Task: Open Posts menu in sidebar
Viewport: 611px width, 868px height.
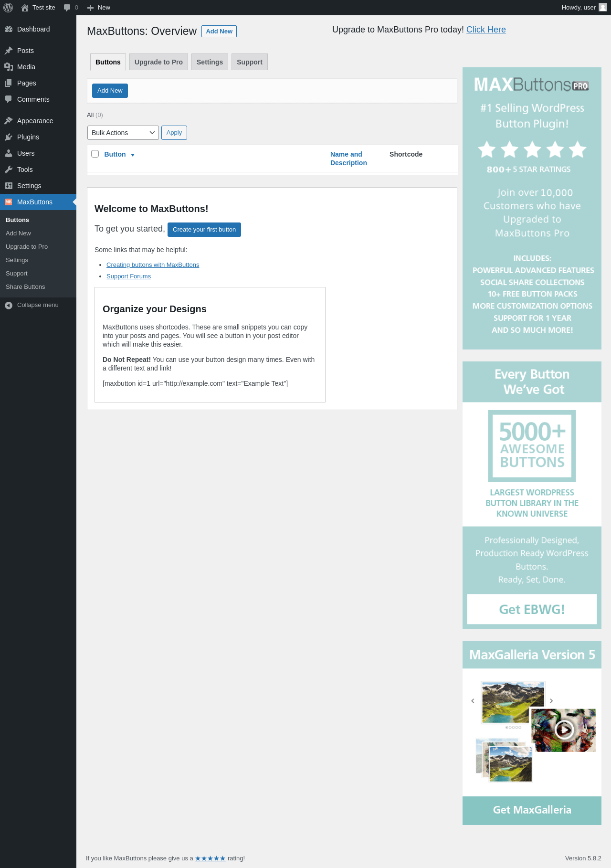Action: [38, 51]
